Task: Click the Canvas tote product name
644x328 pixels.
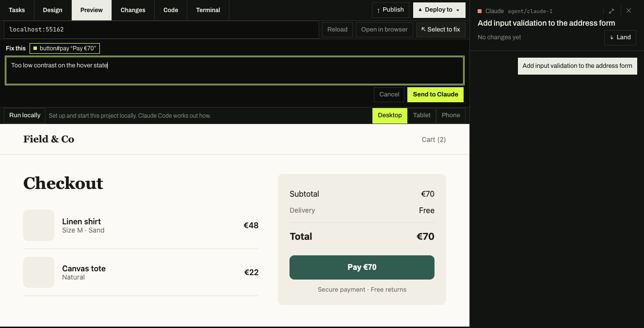Action: coord(84,268)
